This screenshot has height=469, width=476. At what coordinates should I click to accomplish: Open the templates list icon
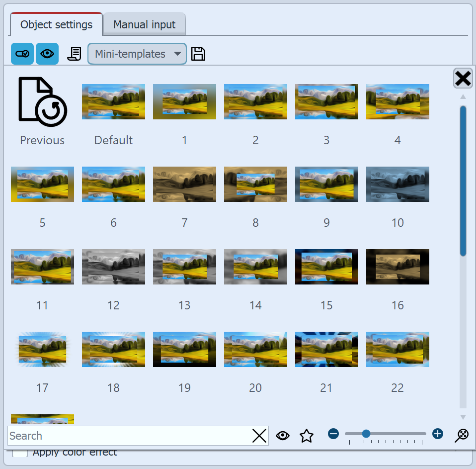(74, 54)
